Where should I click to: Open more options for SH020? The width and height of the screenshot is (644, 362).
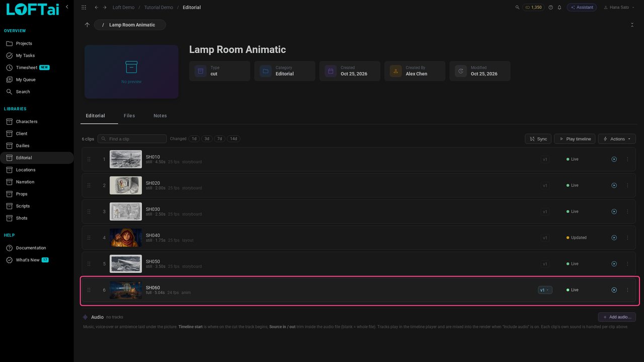[627, 186]
